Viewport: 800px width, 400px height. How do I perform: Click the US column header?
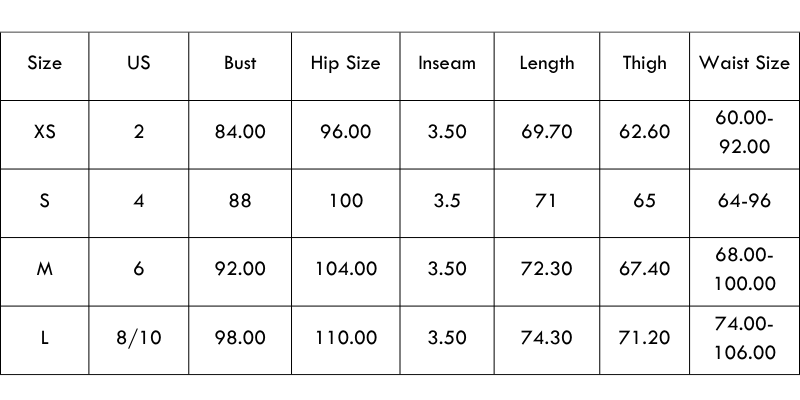point(139,63)
